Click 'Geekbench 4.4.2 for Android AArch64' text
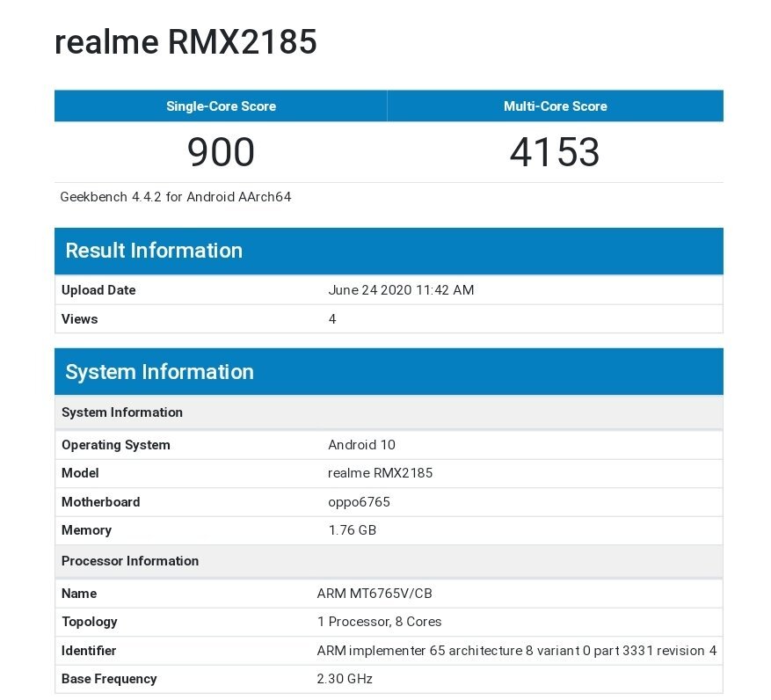 [176, 197]
